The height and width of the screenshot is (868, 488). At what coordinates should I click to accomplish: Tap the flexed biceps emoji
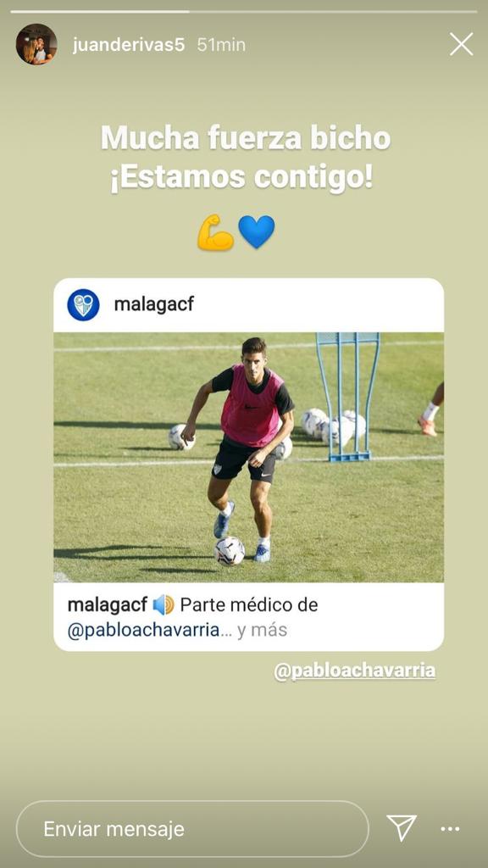point(215,232)
